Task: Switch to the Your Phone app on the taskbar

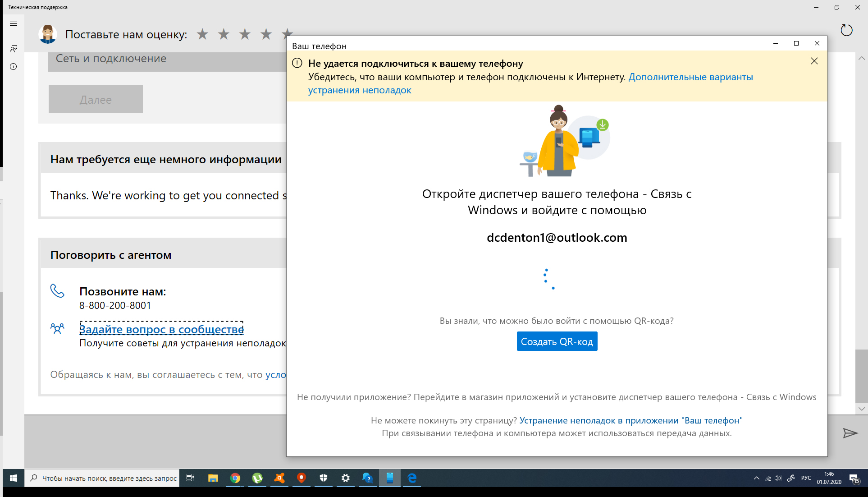Action: pos(390,478)
